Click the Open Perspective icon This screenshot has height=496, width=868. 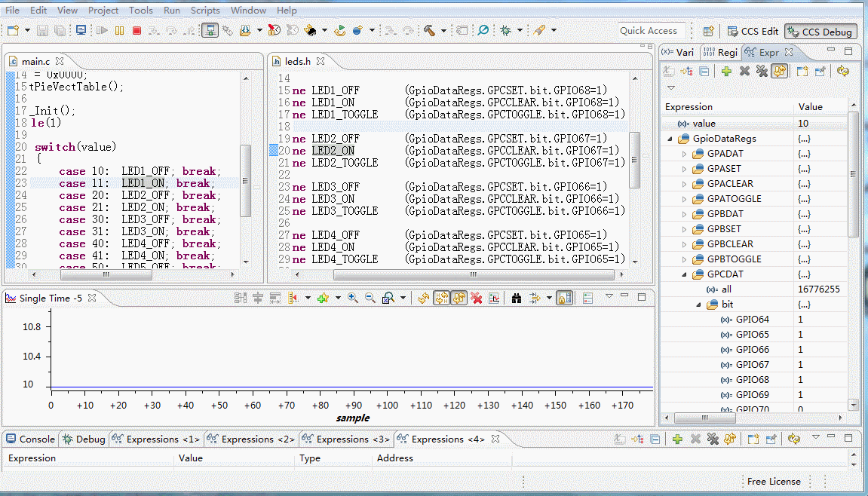[708, 32]
